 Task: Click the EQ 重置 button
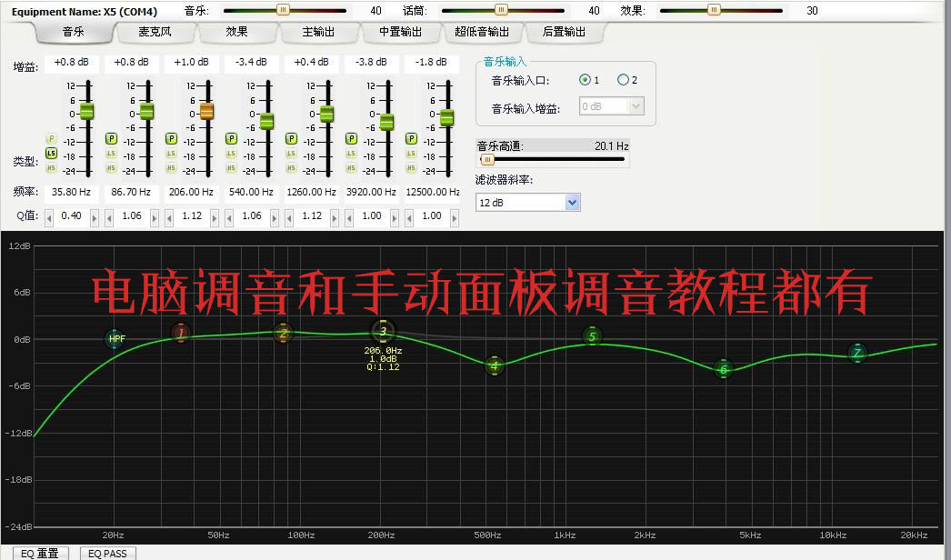(39, 552)
